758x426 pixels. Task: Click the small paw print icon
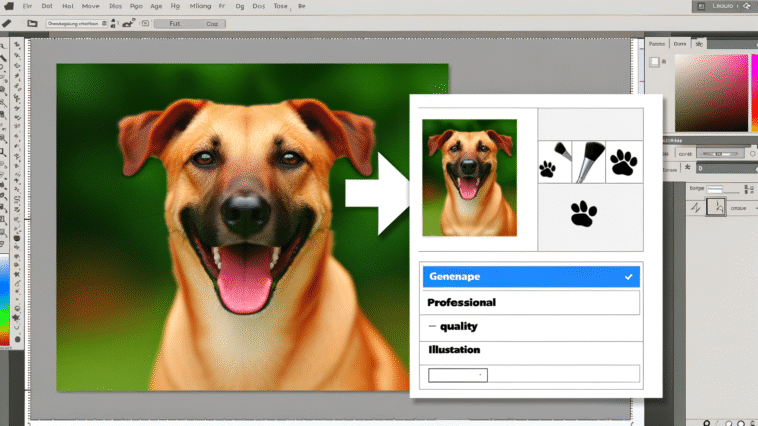pyautogui.click(x=547, y=169)
